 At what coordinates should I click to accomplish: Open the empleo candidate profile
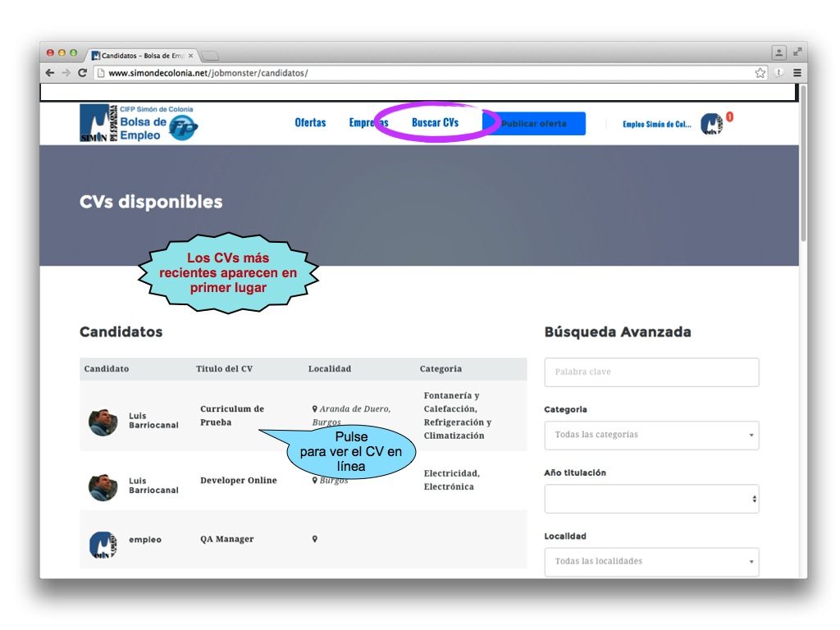144,540
